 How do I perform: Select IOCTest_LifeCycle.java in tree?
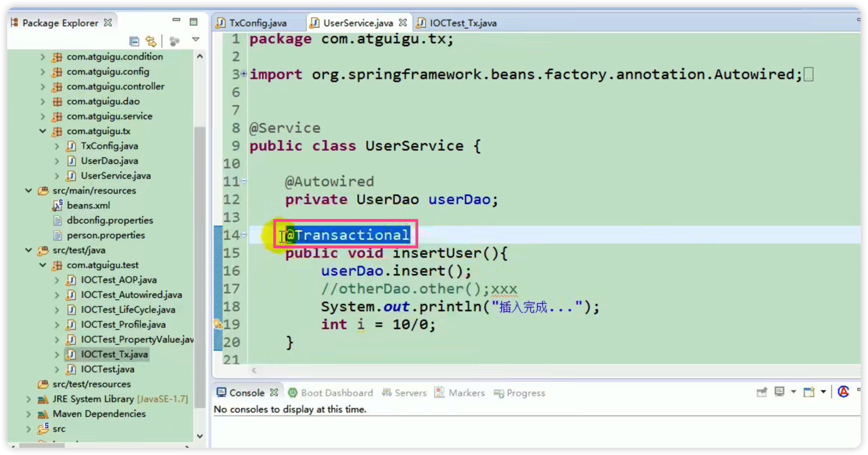coord(128,310)
